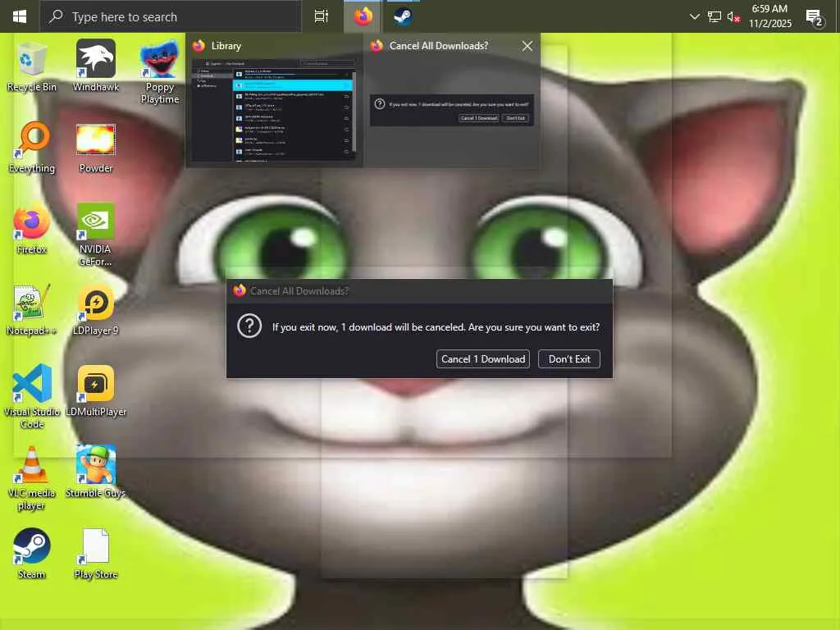Click the taskbar date and time
Viewport: 840px width, 630px height.
(x=769, y=16)
